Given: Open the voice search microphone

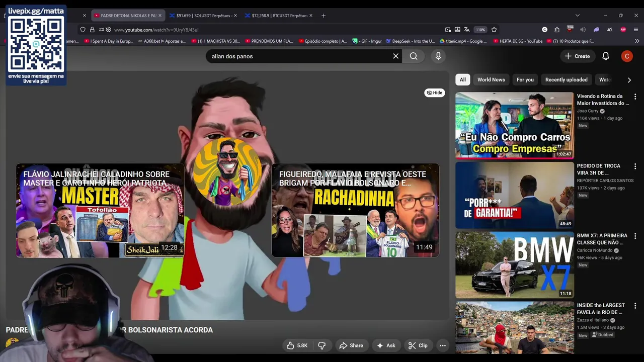Looking at the screenshot, I should point(438,56).
